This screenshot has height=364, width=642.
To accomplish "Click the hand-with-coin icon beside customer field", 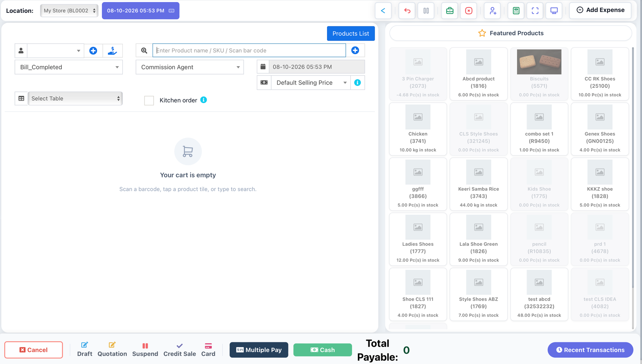I will [x=113, y=51].
